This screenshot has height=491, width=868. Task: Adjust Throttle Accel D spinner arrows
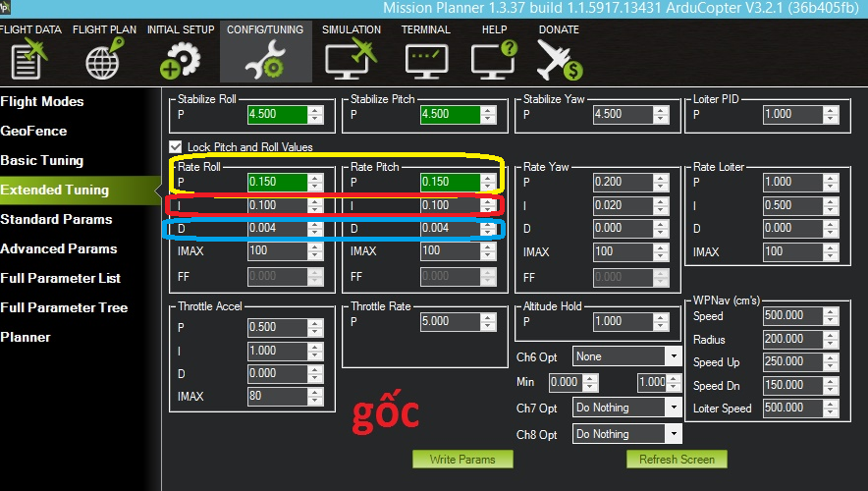click(315, 373)
